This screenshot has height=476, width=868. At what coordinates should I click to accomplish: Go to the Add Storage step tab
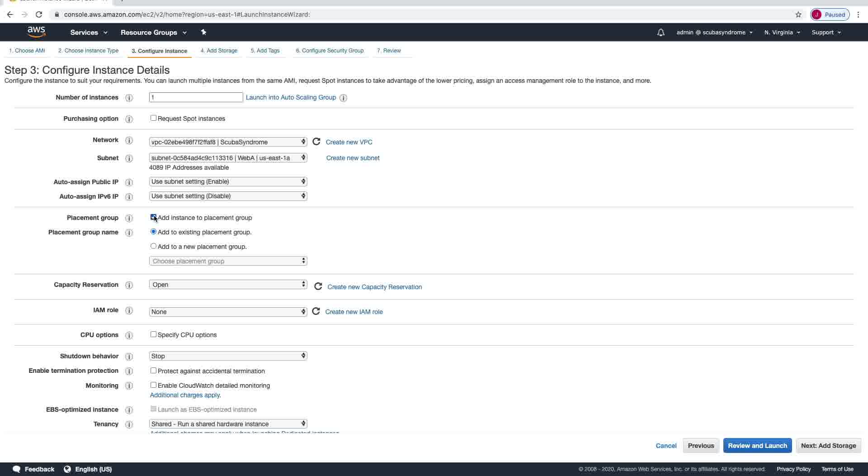(x=219, y=51)
